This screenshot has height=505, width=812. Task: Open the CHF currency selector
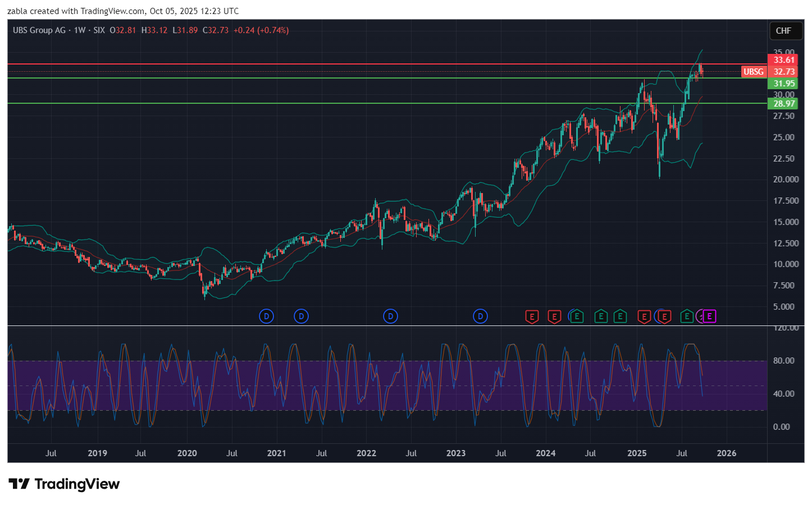[x=783, y=31]
